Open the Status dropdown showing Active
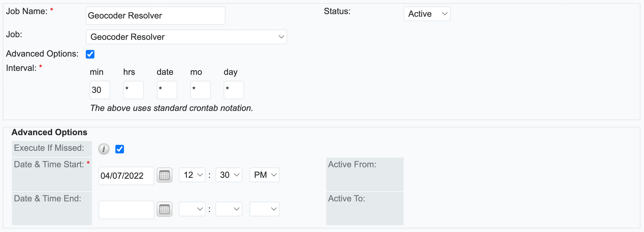Screen dimensions: 644x232 (x=427, y=14)
